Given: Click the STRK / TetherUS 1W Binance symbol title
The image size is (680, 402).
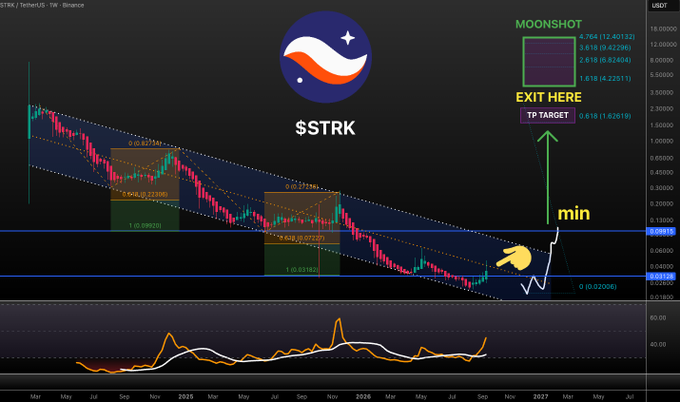Looking at the screenshot, I should [x=42, y=5].
